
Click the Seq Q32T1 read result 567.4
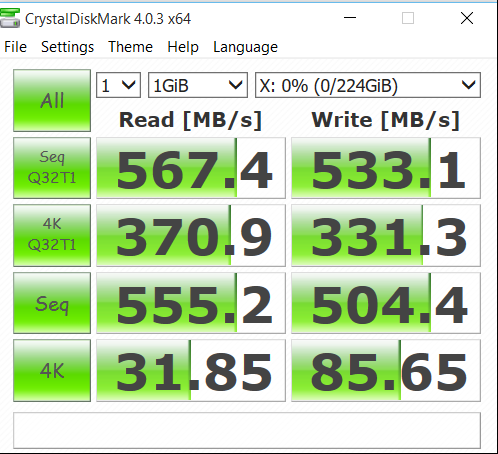[191, 168]
